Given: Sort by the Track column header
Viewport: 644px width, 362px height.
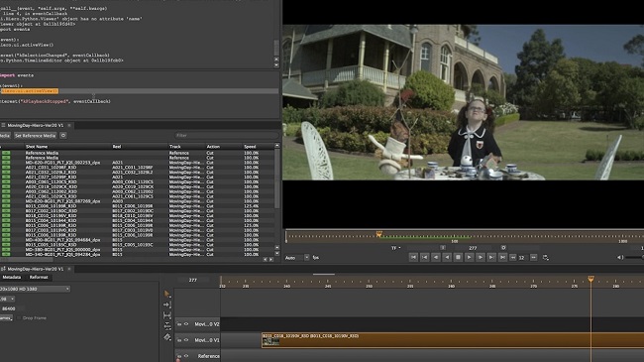Looking at the screenshot, I should click(175, 147).
